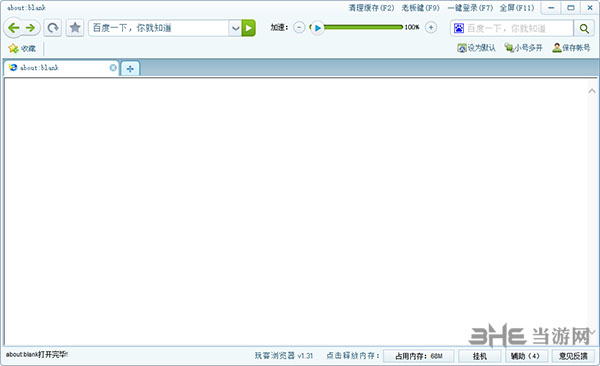Minimize the browser window
The height and width of the screenshot is (366, 600).
click(551, 8)
